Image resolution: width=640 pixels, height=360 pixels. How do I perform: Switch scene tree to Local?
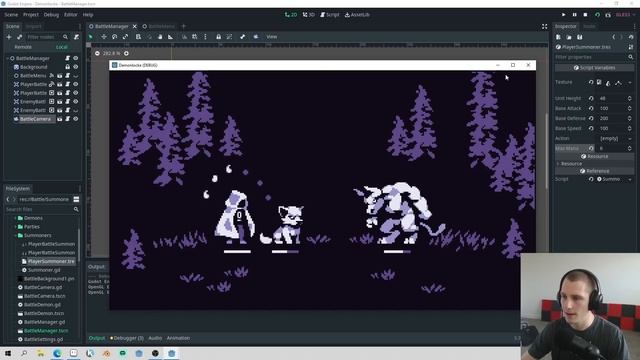click(x=62, y=47)
